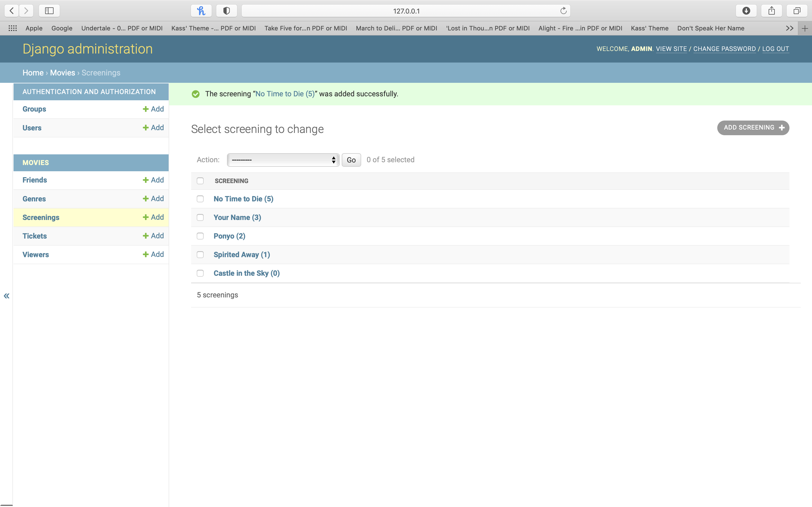The image size is (812, 507).
Task: Collapse the navigation sidebar with double-chevron
Action: [6, 296]
